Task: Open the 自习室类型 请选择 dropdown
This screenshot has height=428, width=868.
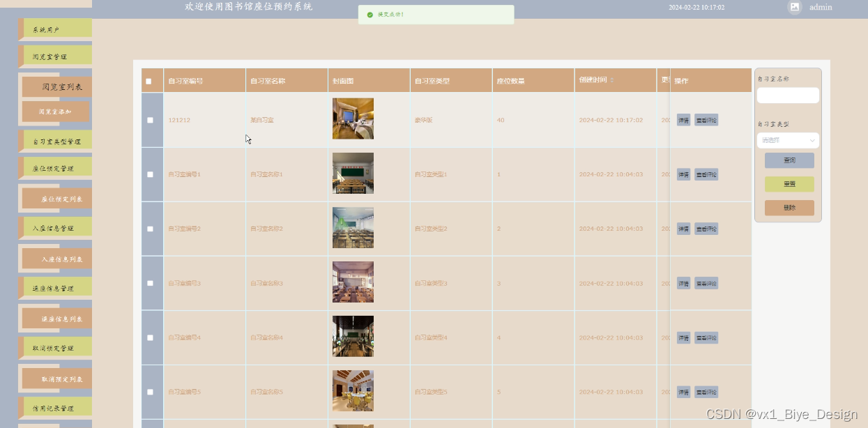Action: point(788,140)
